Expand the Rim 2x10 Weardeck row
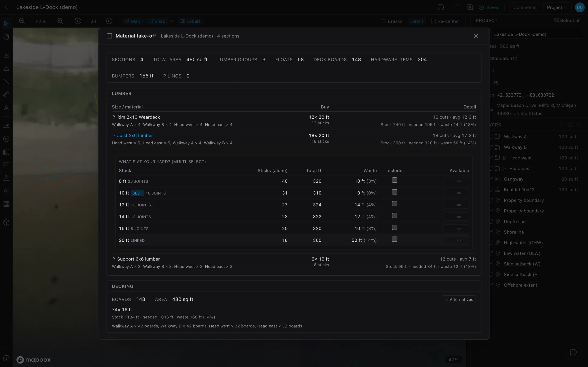 click(114, 117)
